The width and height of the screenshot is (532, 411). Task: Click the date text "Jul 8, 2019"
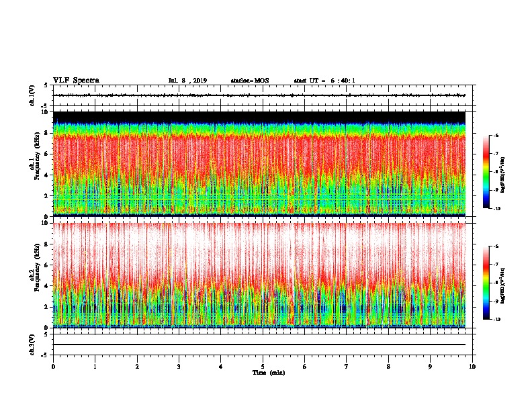coord(187,81)
